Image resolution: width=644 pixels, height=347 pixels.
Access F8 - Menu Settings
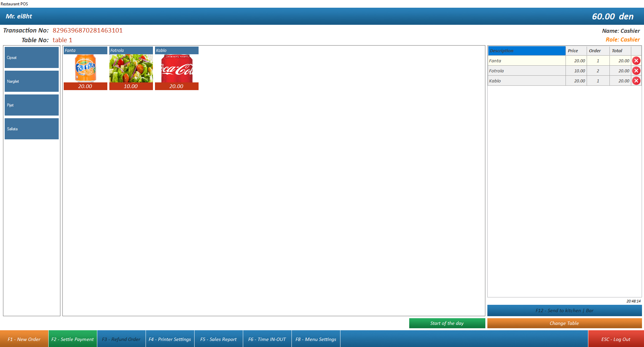pyautogui.click(x=316, y=339)
